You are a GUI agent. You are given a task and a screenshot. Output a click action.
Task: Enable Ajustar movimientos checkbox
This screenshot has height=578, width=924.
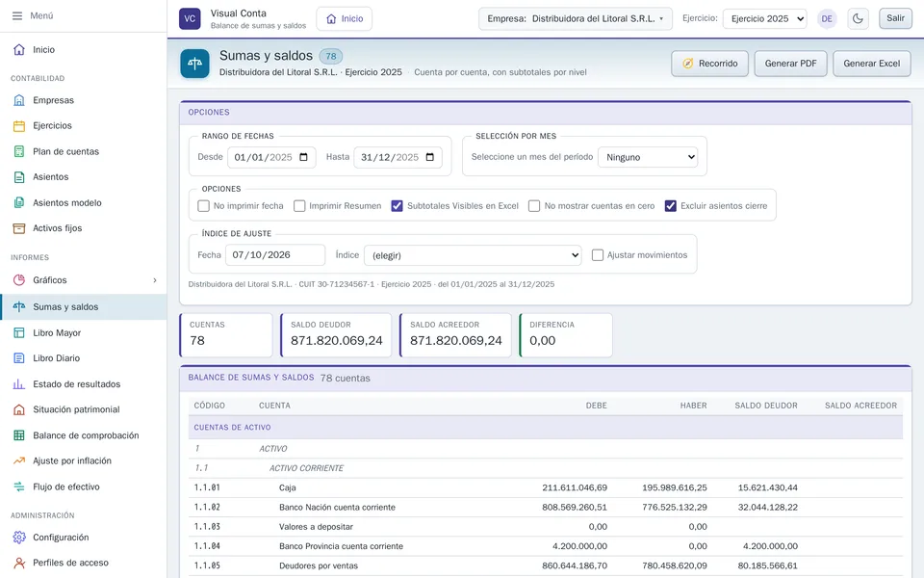pyautogui.click(x=598, y=254)
